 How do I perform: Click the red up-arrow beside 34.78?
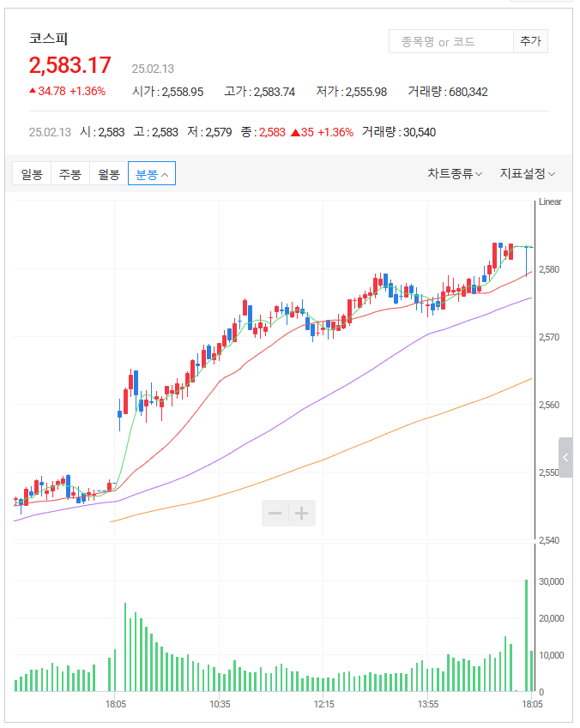(x=33, y=91)
